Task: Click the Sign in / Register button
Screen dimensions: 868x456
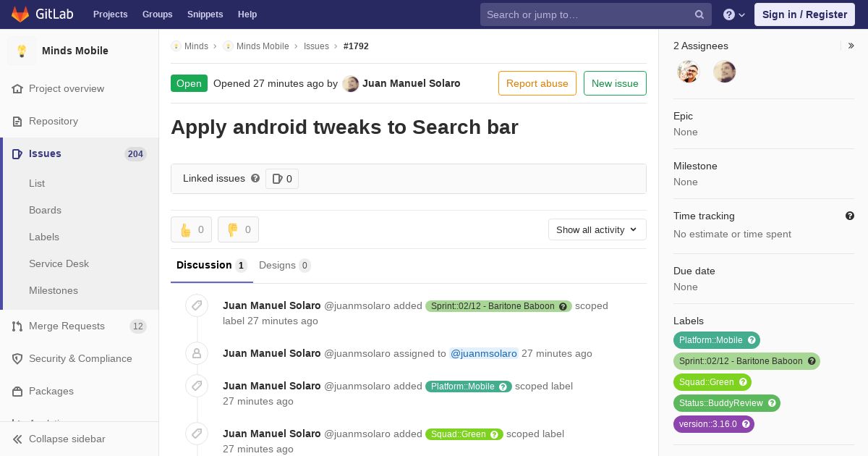Action: pos(804,14)
